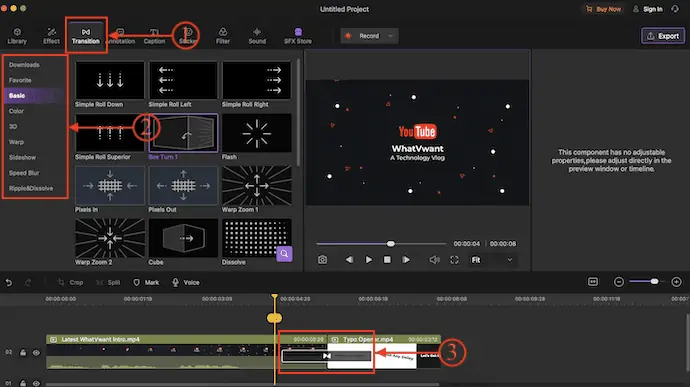The height and width of the screenshot is (387, 690).
Task: Open the Sound tab
Action: click(257, 36)
